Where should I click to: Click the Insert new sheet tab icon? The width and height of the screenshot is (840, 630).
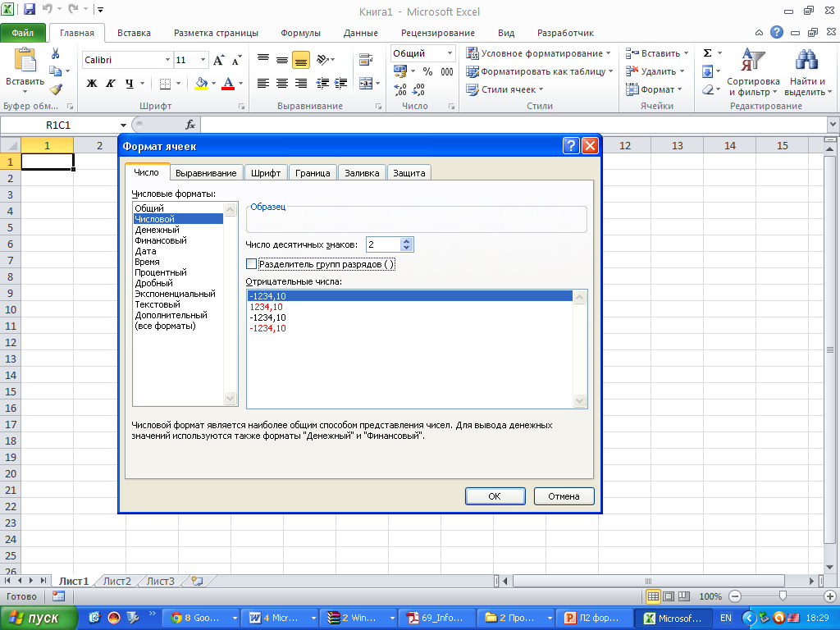pos(197,581)
